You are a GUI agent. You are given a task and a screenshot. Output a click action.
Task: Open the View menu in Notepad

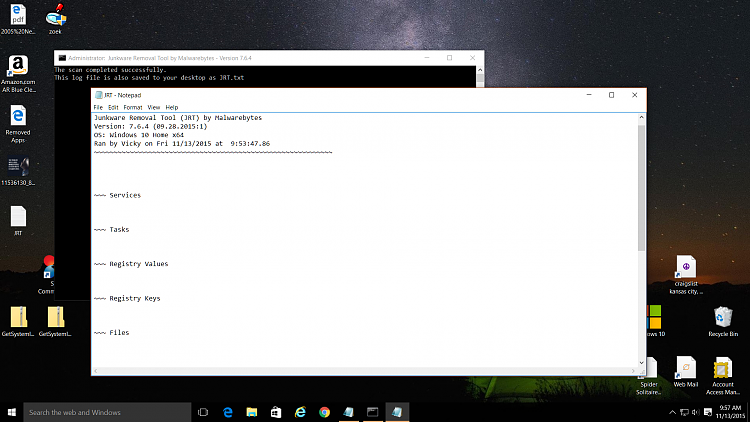[154, 107]
